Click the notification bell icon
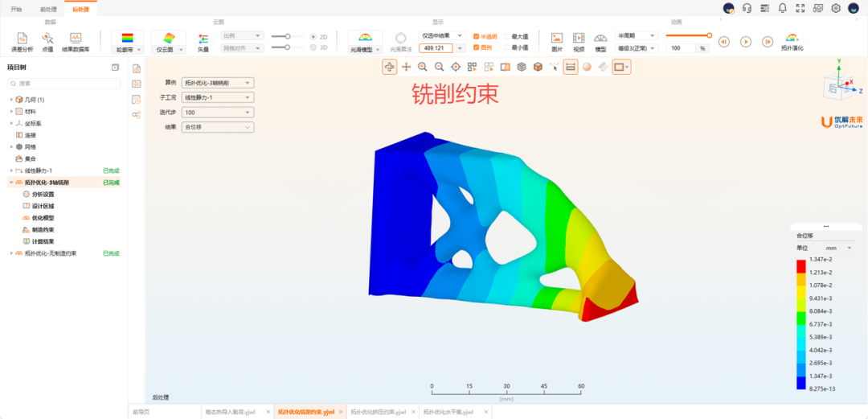The width and height of the screenshot is (868, 419). [782, 8]
